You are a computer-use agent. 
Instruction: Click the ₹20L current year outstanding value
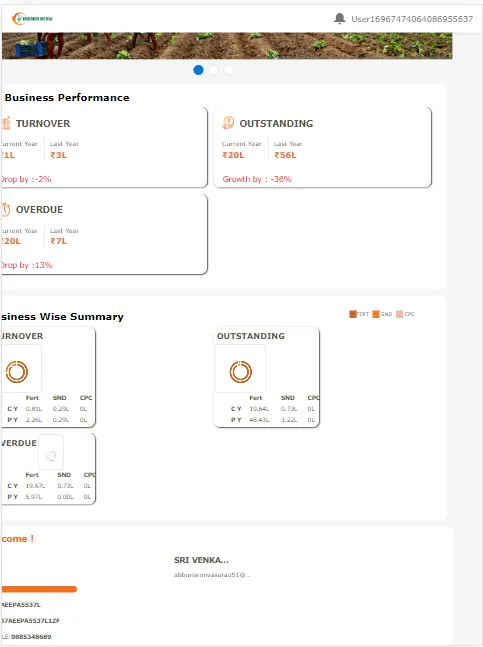click(233, 155)
